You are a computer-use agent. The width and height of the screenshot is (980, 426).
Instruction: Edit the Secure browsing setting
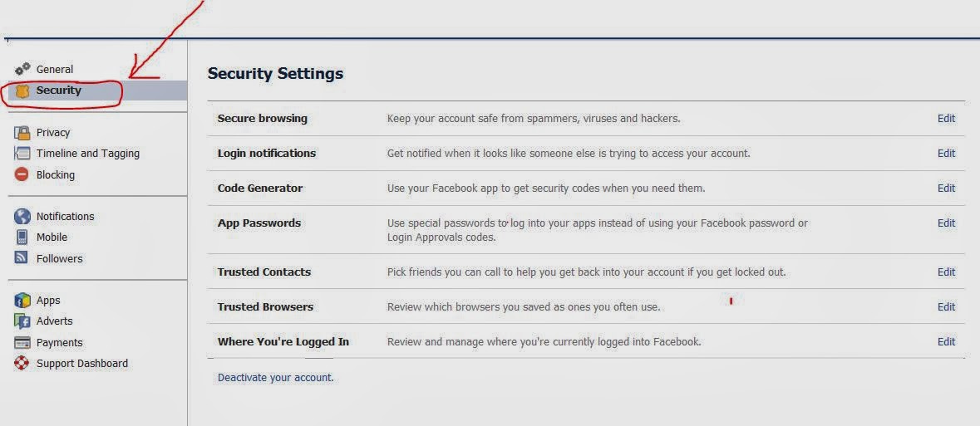[x=946, y=118]
